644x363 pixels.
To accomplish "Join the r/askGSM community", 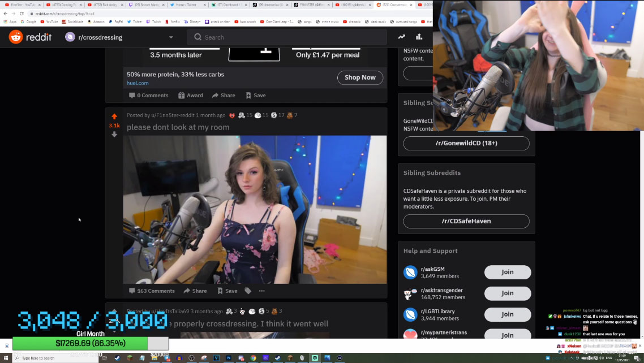I will [508, 272].
